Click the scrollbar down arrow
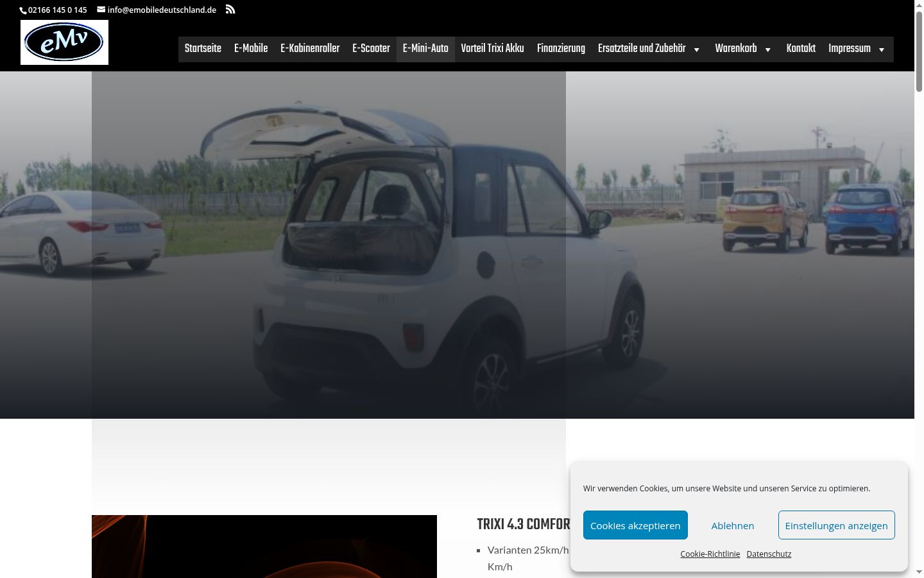This screenshot has width=924, height=578. [919, 572]
